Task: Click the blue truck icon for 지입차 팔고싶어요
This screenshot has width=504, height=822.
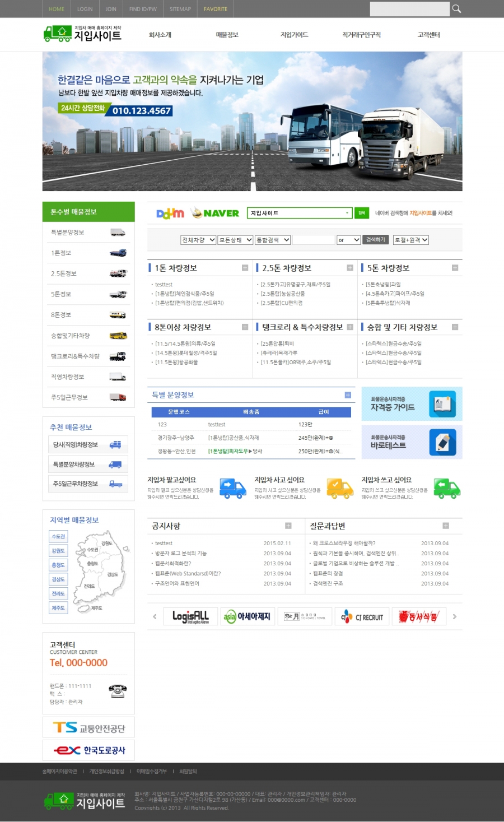Action: [232, 488]
